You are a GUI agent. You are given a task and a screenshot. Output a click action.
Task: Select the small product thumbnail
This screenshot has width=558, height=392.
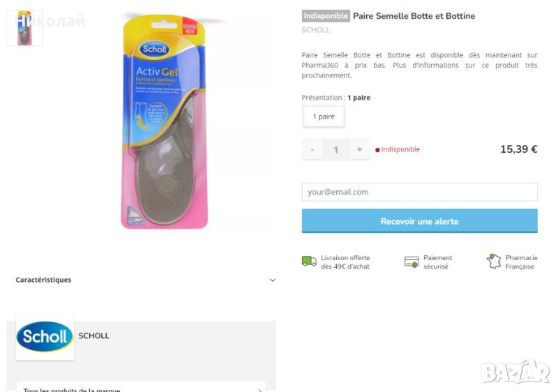(24, 28)
